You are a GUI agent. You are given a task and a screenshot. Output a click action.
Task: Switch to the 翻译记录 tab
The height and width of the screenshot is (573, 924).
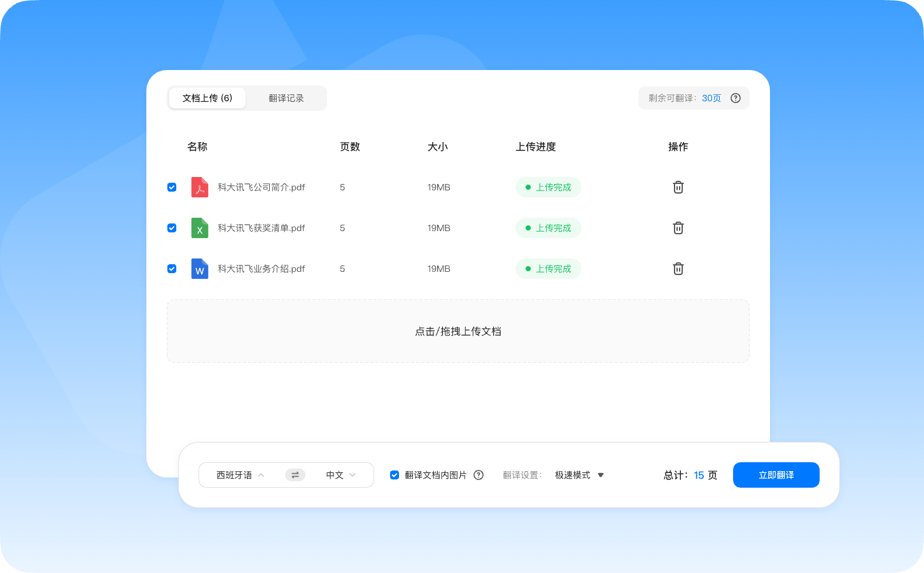286,98
